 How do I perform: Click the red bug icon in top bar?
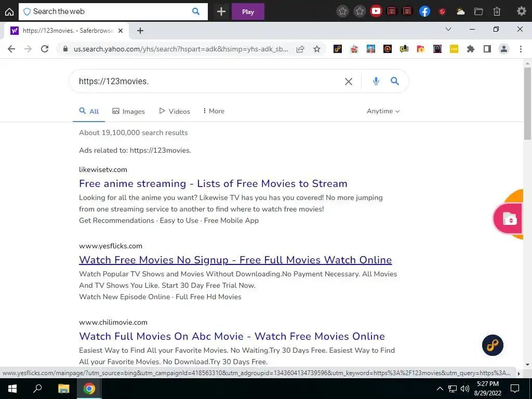[442, 11]
